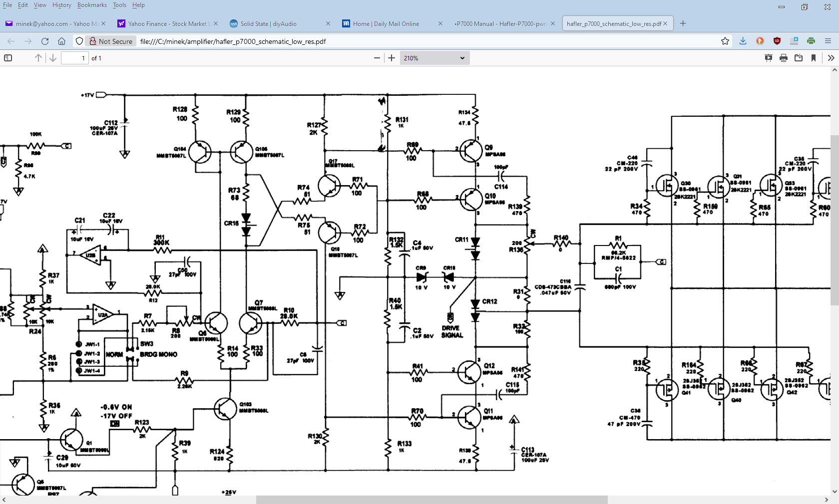Close the Daily Mail Online tab
The image size is (839, 504).
(x=440, y=23)
